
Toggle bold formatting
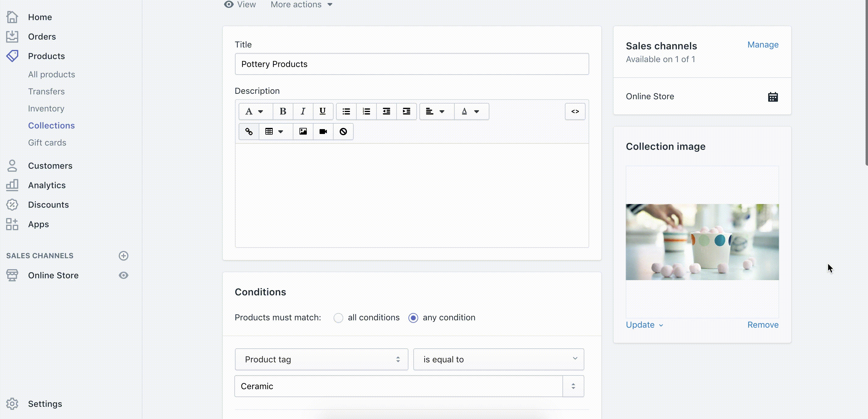coord(283,111)
